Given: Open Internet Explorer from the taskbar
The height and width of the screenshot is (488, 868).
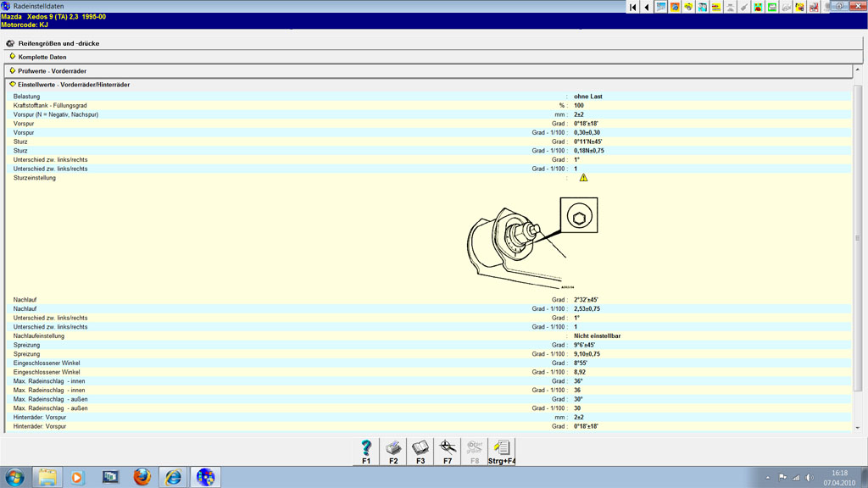Looking at the screenshot, I should (x=173, y=477).
